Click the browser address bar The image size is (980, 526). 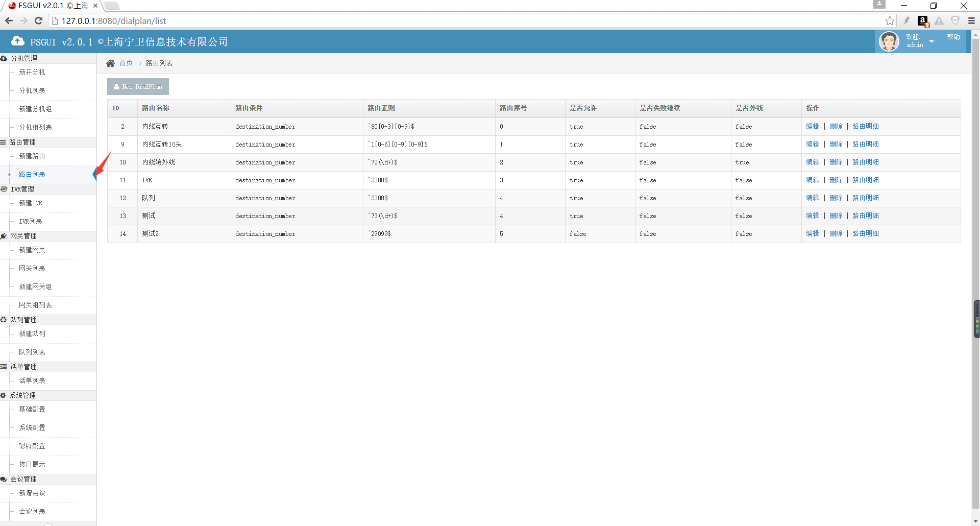coord(459,21)
